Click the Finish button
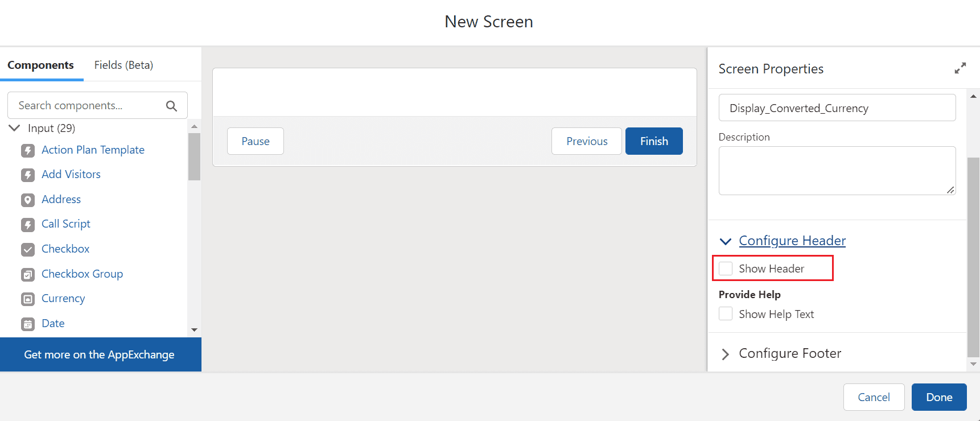 tap(654, 141)
